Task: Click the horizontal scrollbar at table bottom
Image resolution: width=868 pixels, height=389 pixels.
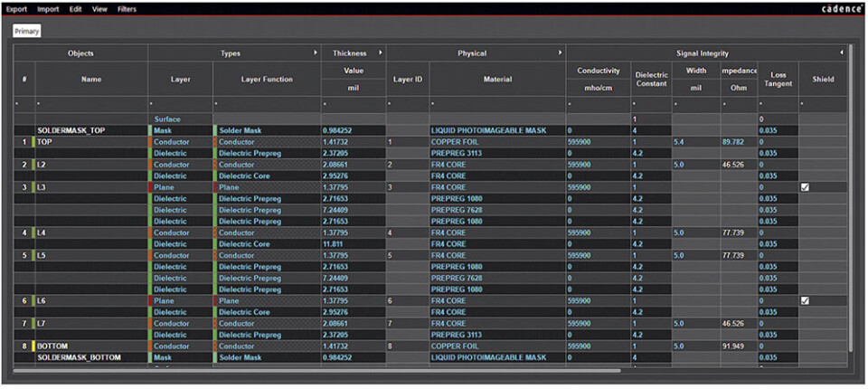Action: coord(316,370)
